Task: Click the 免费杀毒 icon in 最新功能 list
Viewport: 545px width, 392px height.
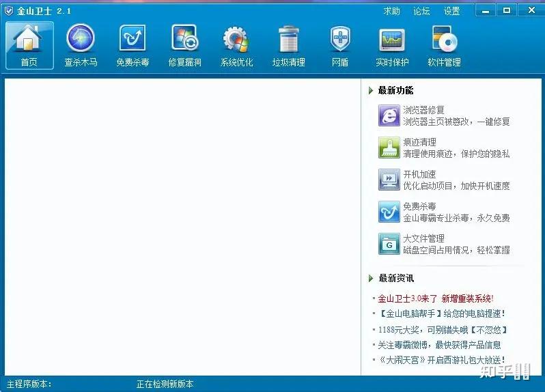Action: tap(389, 212)
